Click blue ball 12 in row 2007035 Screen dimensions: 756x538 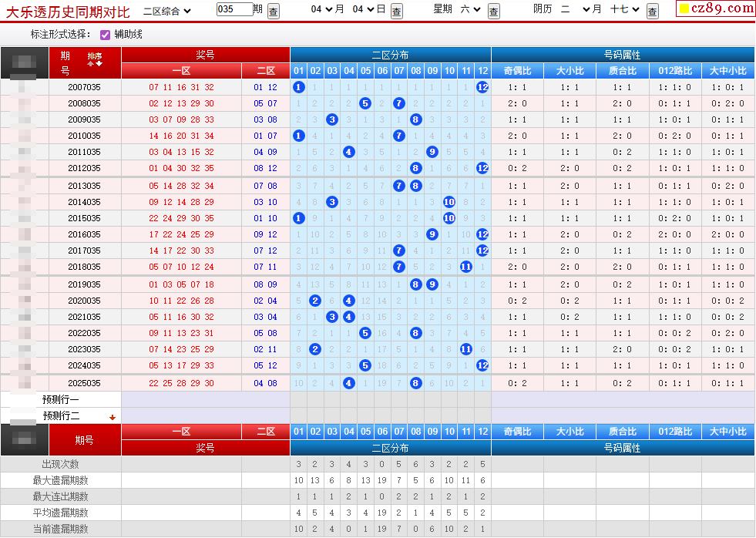pos(482,87)
